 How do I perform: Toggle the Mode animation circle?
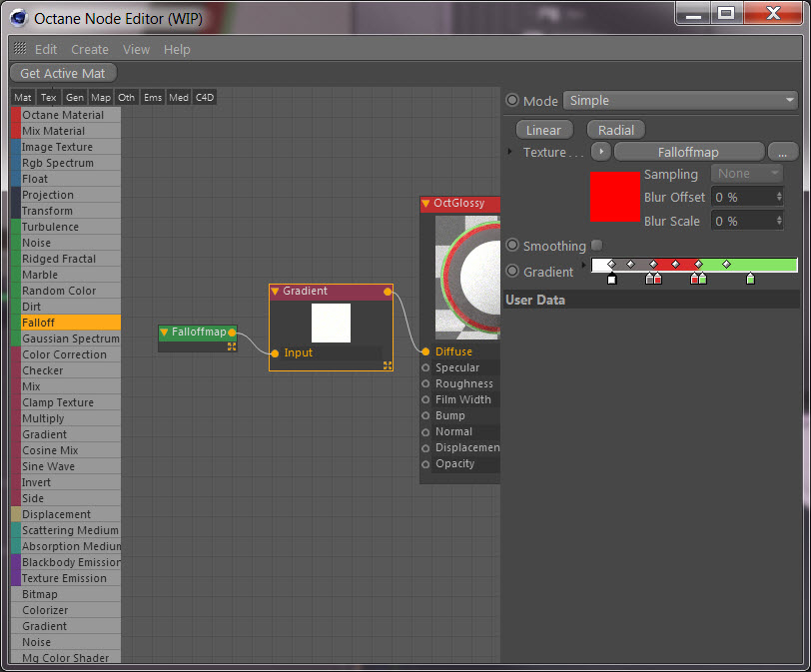(512, 100)
